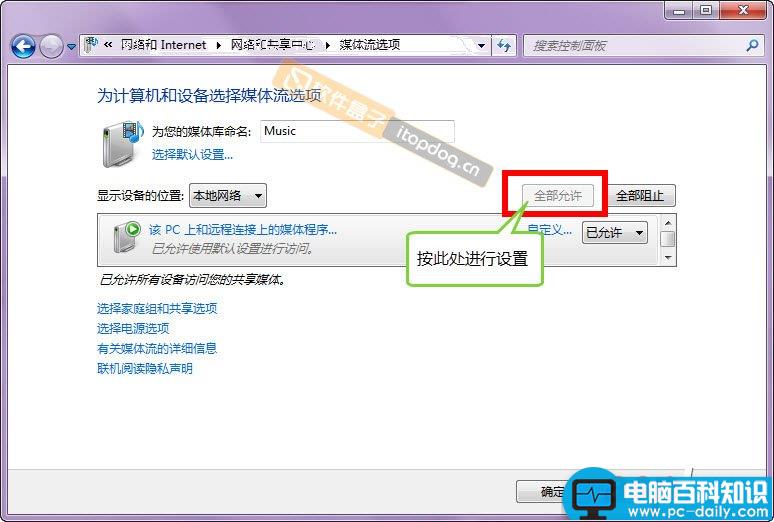
Task: Expand the 本地网络 device location dropdown
Action: [258, 196]
